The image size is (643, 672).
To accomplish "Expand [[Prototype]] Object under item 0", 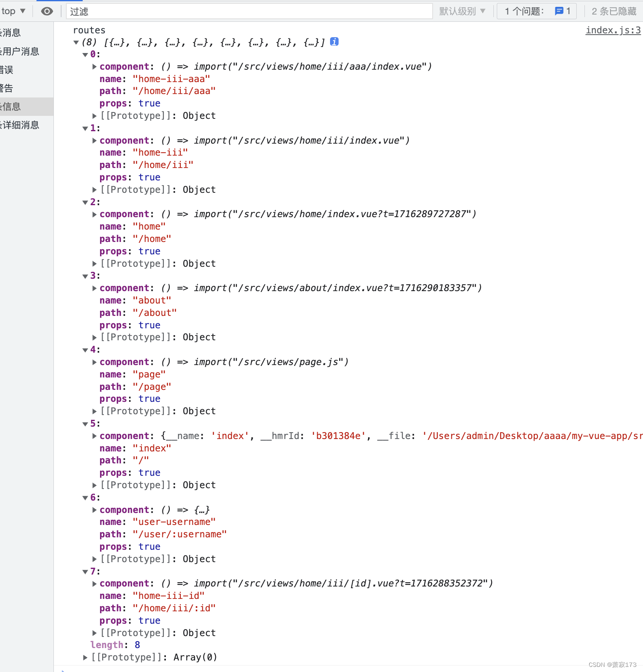I will coord(94,116).
